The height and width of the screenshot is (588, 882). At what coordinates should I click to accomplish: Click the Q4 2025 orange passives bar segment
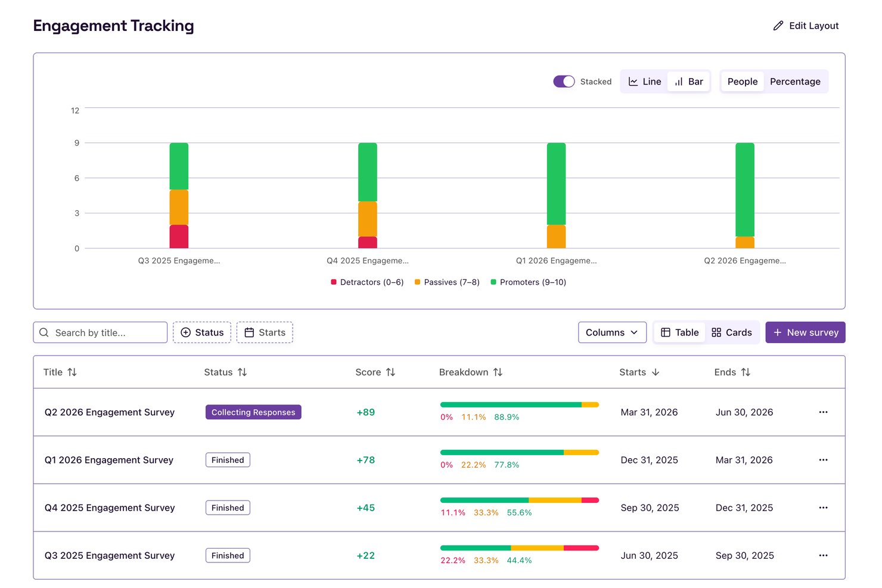(368, 219)
